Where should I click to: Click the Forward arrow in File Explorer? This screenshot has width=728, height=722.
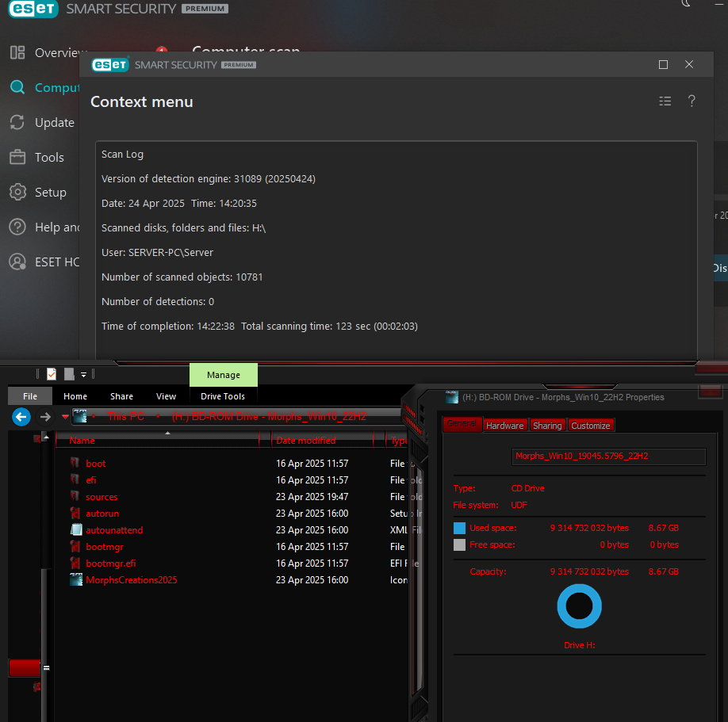coord(45,417)
